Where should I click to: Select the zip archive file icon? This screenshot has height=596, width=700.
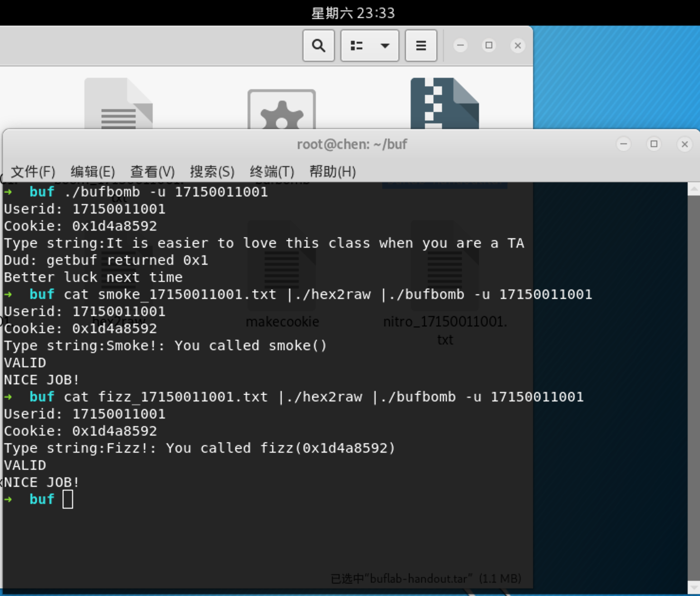point(445,103)
